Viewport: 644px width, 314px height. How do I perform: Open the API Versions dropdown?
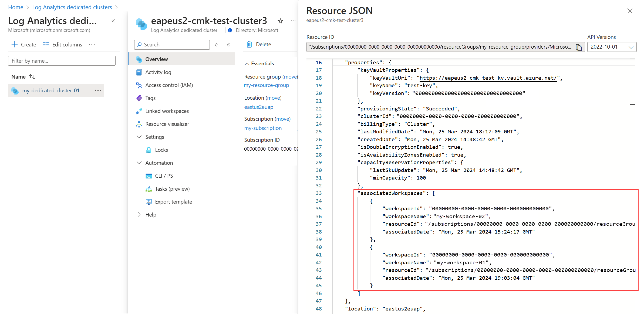(611, 47)
